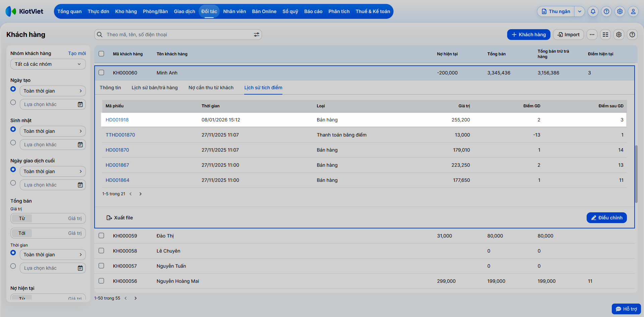Expand Sinh nhật Toàn thời gian selector
This screenshot has width=644, height=317.
point(53,131)
